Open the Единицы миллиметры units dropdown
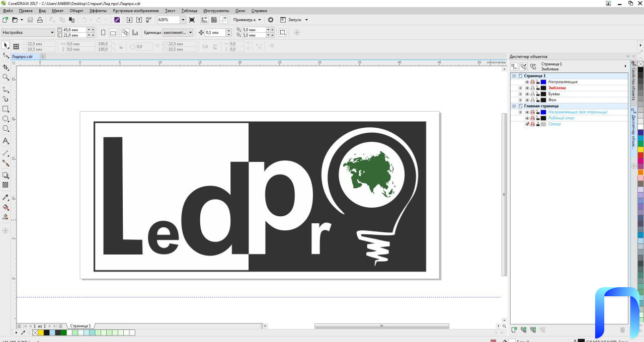 click(178, 32)
